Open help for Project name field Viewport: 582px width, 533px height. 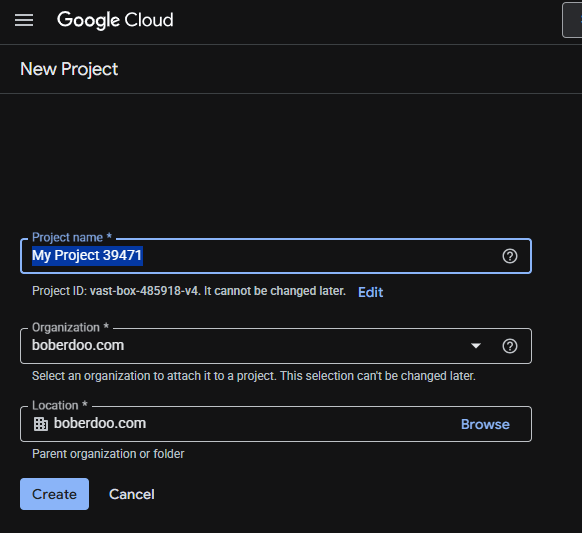point(510,256)
